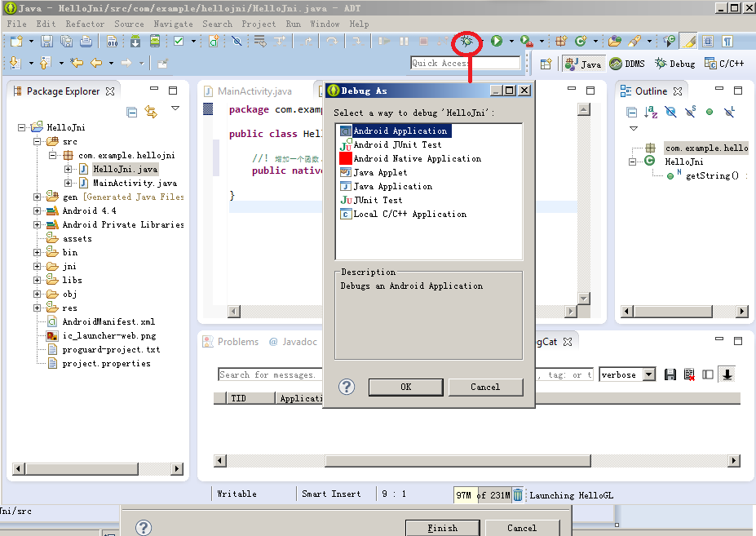Clear the LogCat log icon
Viewport: 756px width, 536px height.
pyautogui.click(x=689, y=374)
